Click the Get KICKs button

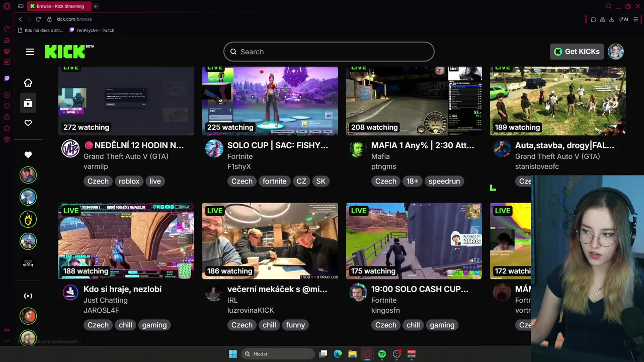pyautogui.click(x=577, y=51)
